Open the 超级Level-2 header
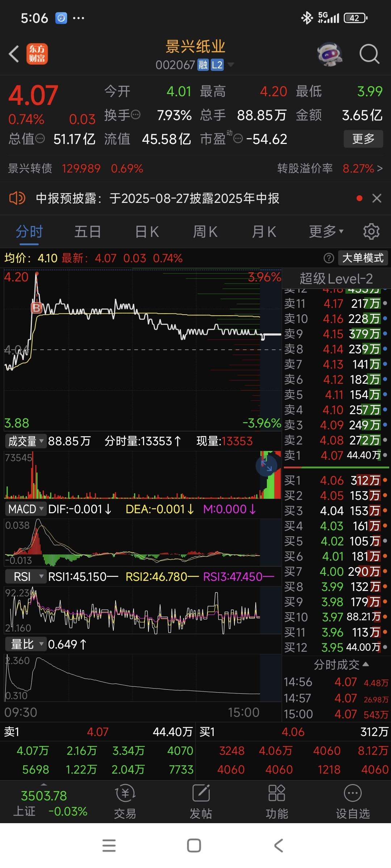 336,279
